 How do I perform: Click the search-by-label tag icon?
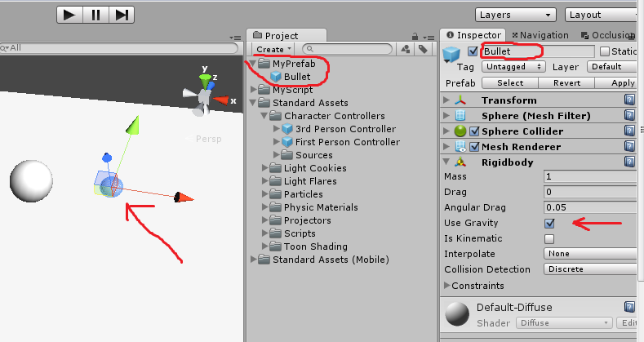pos(423,49)
